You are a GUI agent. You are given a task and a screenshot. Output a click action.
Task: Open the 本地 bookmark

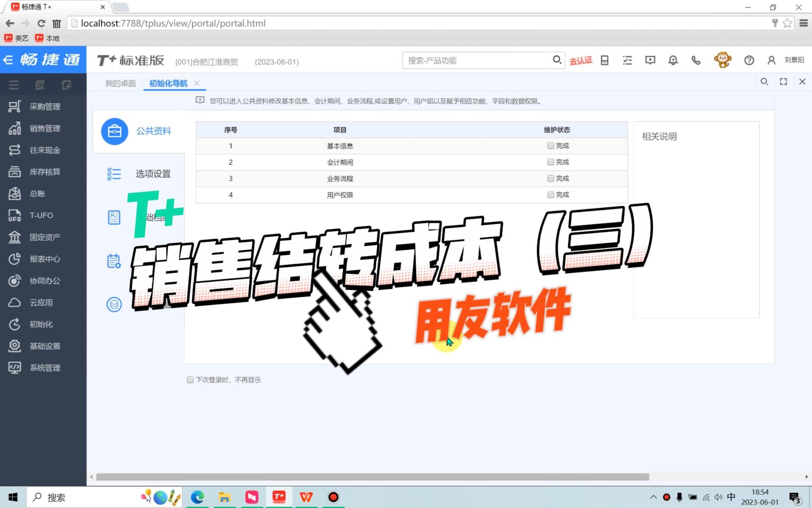point(47,38)
